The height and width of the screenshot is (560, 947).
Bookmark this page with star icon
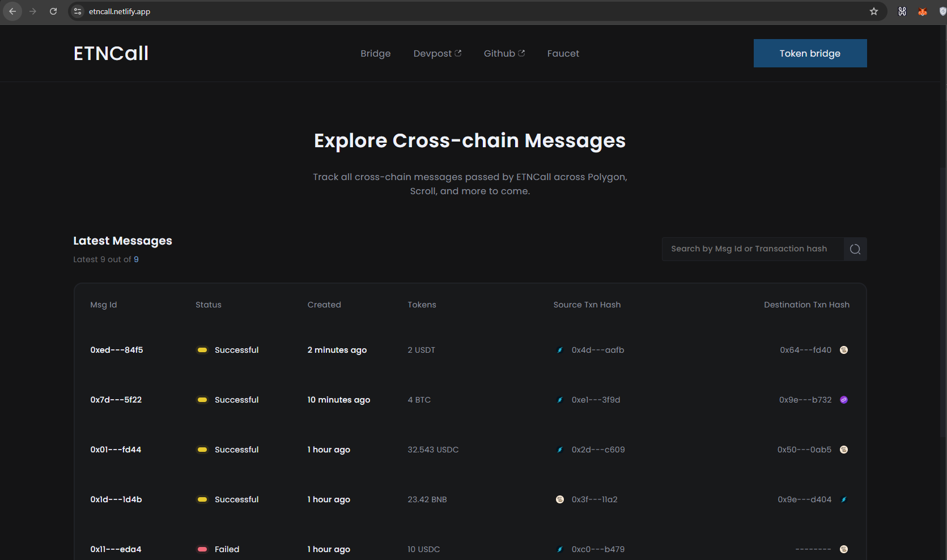pos(874,11)
